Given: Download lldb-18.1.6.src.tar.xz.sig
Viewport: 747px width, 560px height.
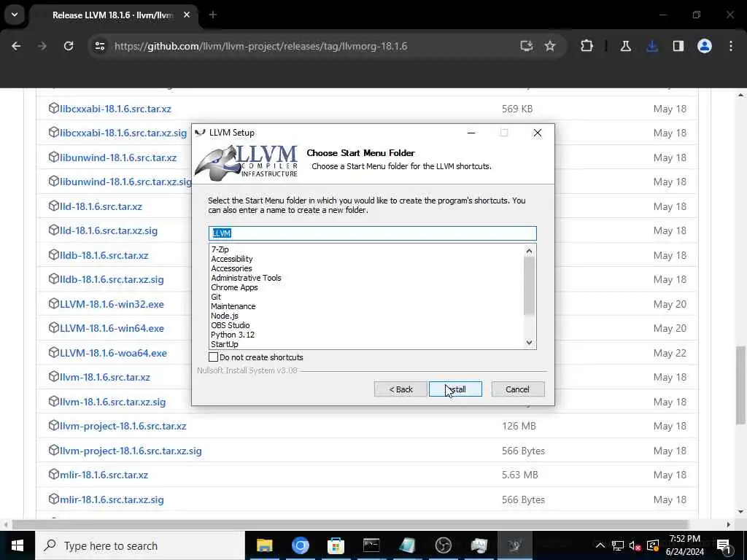Looking at the screenshot, I should (112, 279).
